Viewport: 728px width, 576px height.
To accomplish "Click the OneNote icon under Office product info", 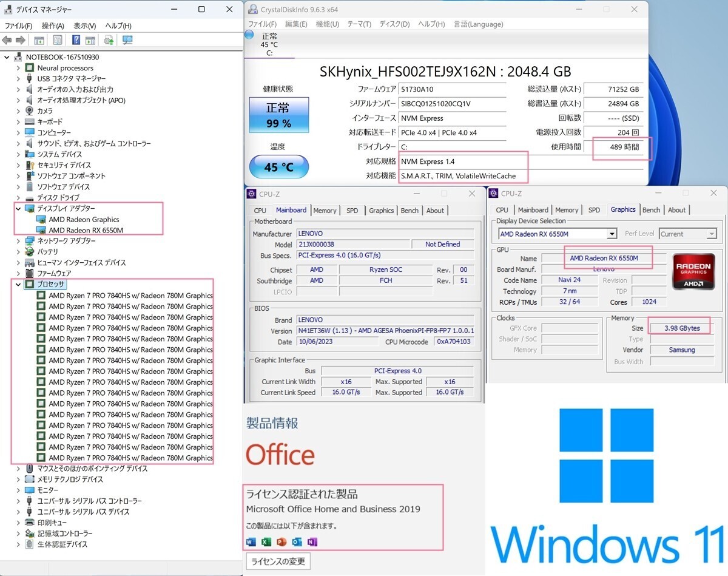I will pyautogui.click(x=312, y=541).
